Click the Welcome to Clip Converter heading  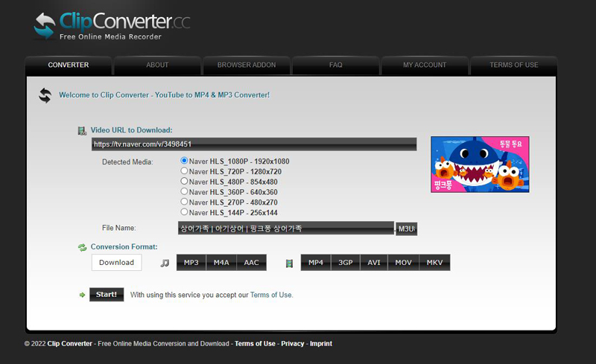click(x=164, y=95)
